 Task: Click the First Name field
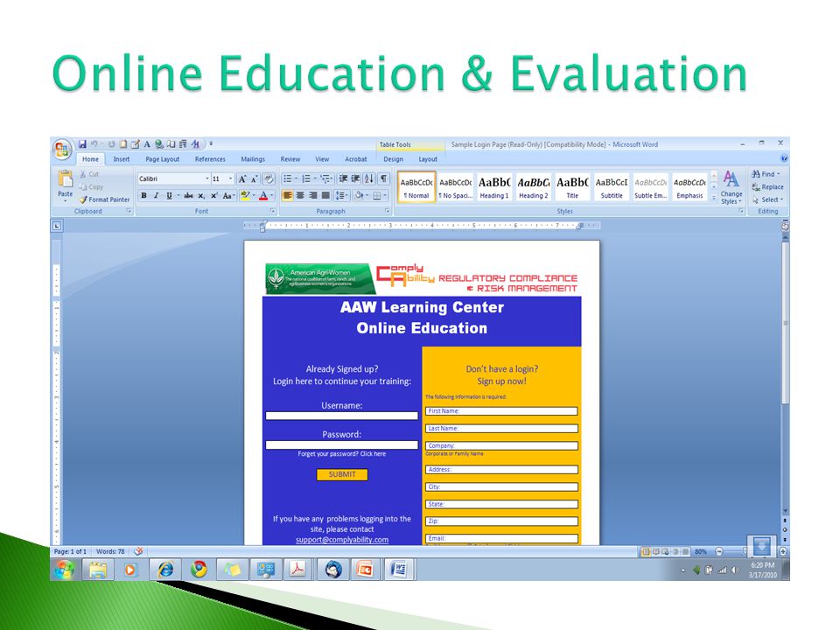pos(501,411)
